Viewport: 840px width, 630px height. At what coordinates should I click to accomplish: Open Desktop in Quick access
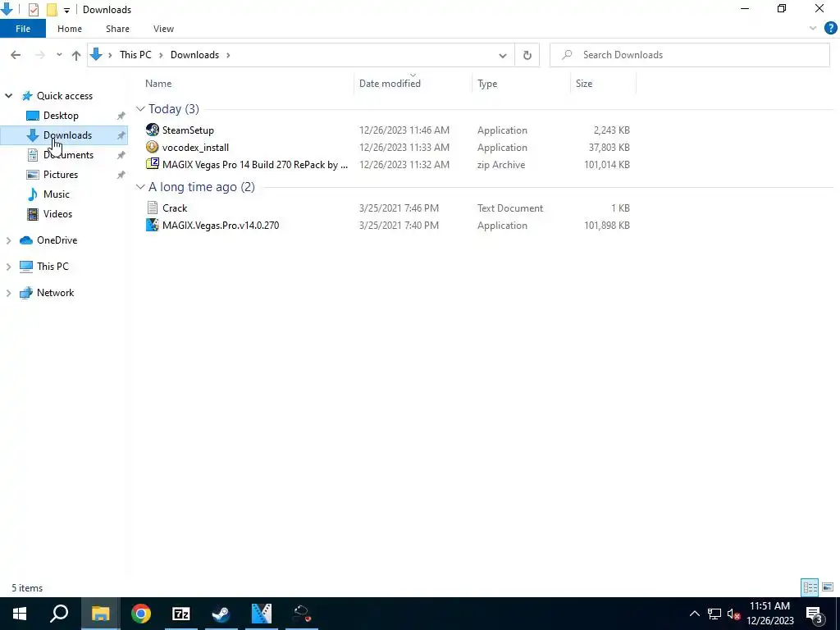[61, 116]
